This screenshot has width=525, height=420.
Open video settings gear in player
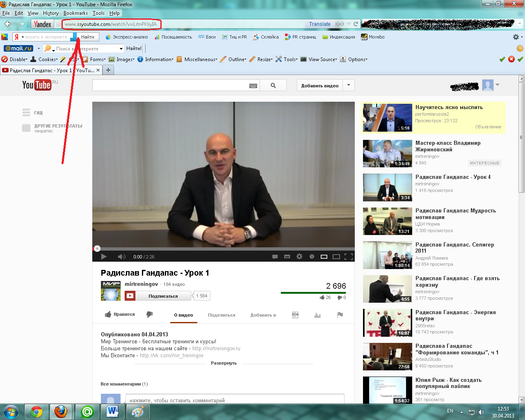[x=299, y=257]
